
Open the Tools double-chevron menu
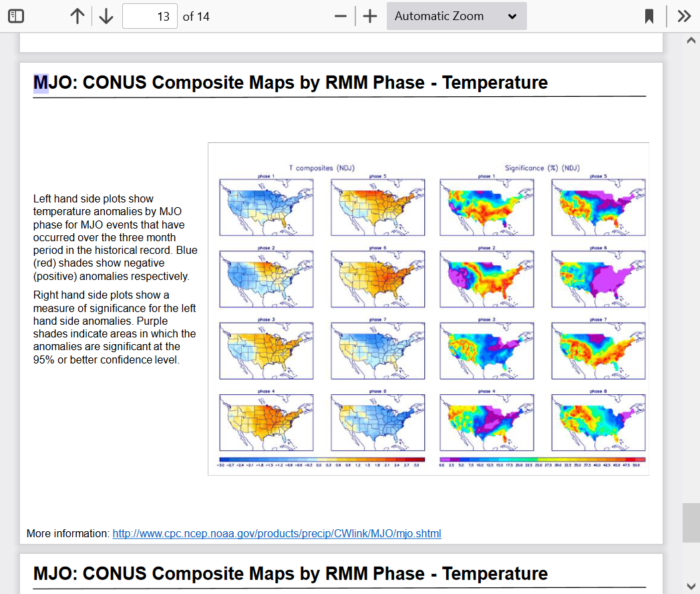[x=684, y=16]
